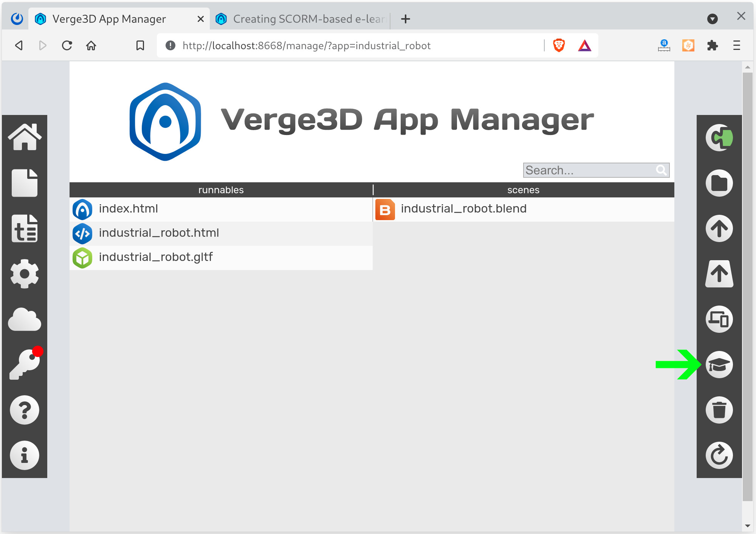Click the scenes column header

click(x=524, y=190)
